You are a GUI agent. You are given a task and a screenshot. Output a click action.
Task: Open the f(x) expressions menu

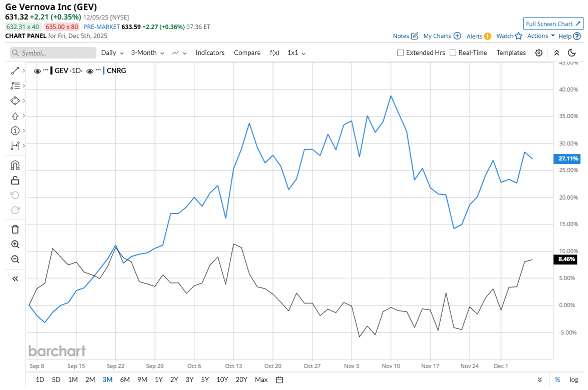point(274,53)
